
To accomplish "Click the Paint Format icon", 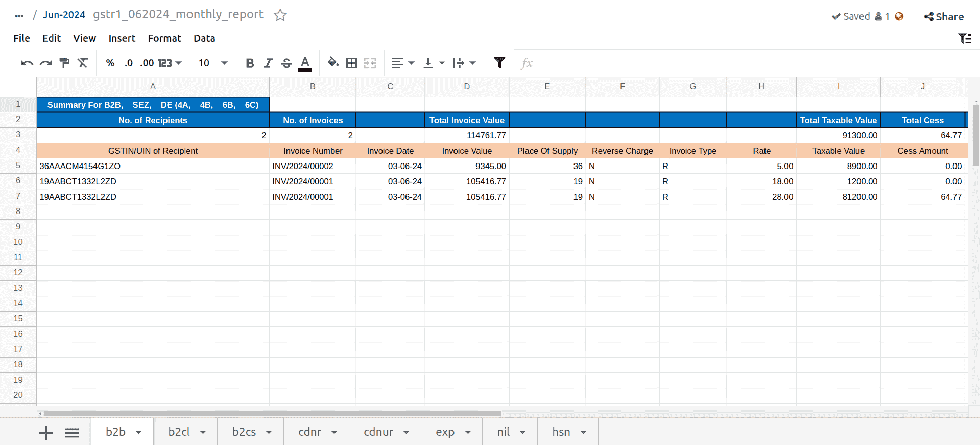I will [x=64, y=63].
